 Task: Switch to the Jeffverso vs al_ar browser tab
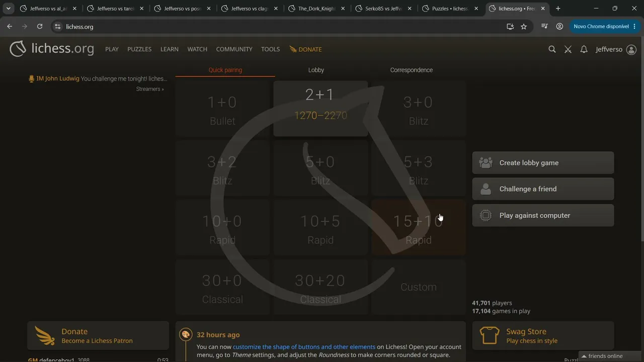(x=48, y=9)
